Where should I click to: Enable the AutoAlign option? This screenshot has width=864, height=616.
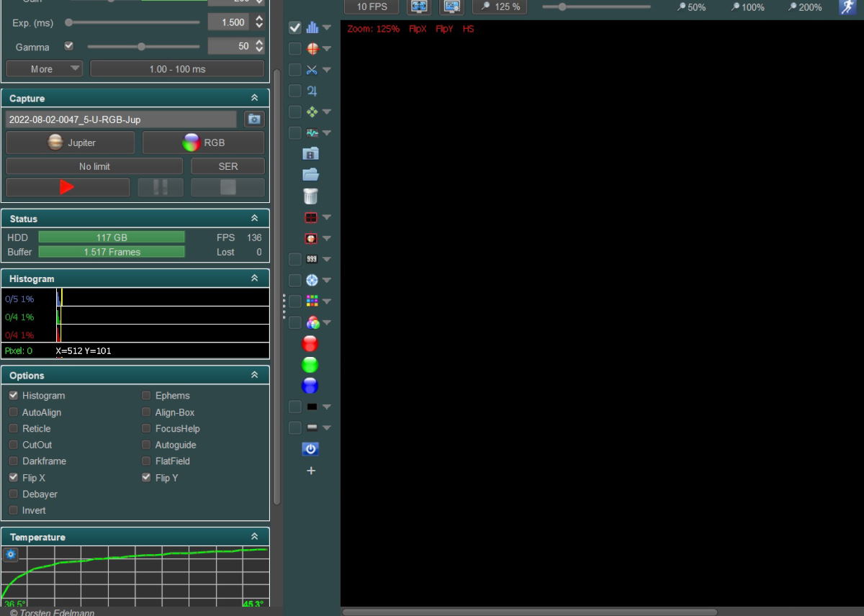pyautogui.click(x=14, y=412)
